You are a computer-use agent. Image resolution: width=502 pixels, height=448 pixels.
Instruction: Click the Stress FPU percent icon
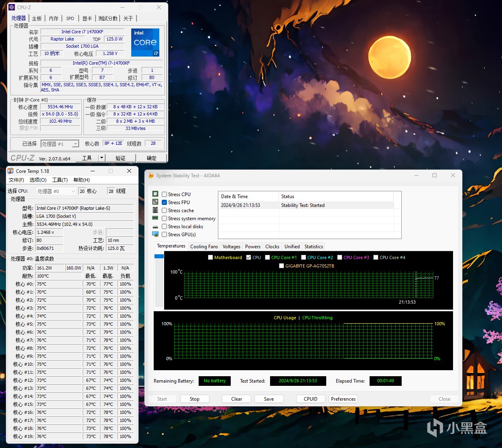pyautogui.click(x=155, y=202)
